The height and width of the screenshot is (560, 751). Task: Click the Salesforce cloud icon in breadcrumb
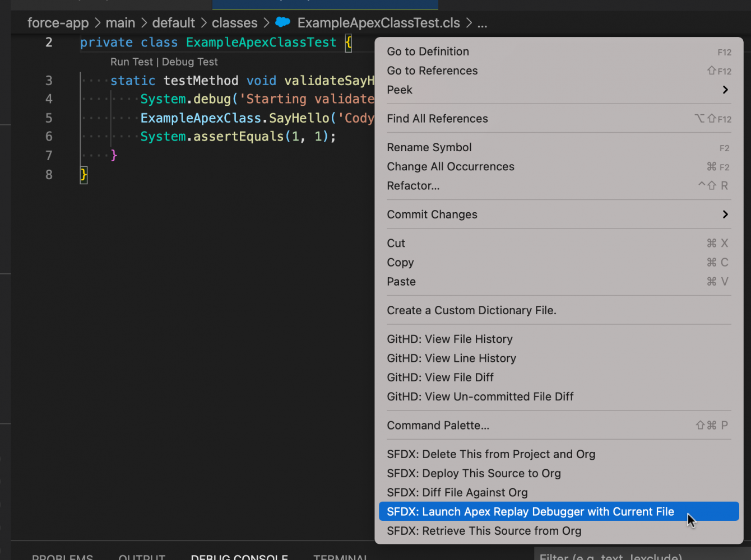283,22
